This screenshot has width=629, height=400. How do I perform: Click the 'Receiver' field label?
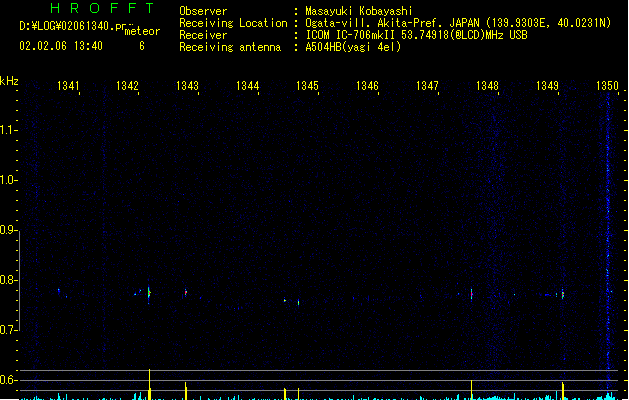click(203, 35)
